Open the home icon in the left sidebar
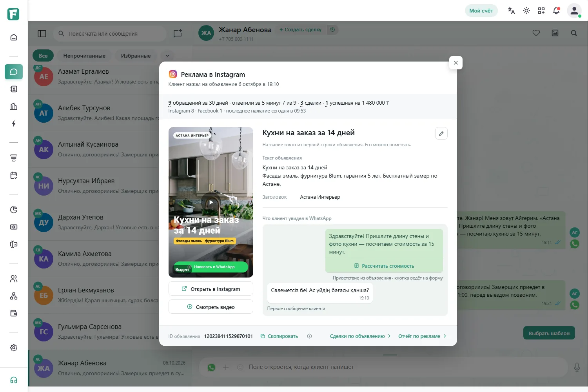This screenshot has width=588, height=392. click(x=14, y=38)
